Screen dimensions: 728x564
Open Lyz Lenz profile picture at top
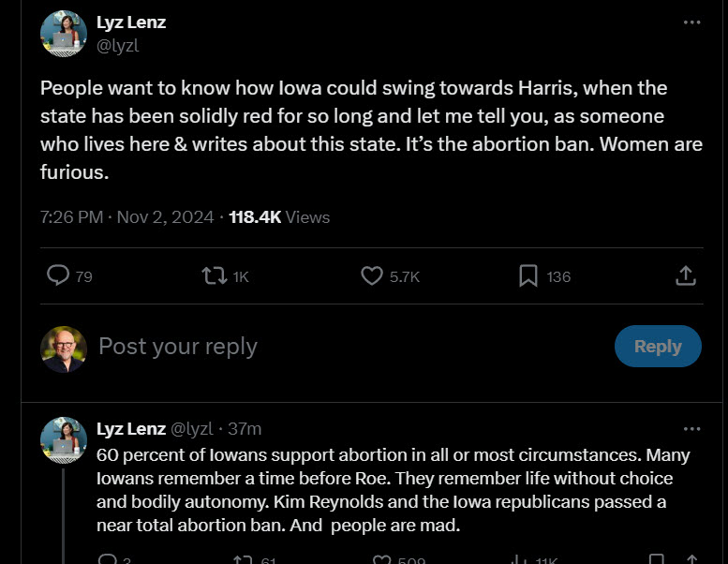pos(64,34)
